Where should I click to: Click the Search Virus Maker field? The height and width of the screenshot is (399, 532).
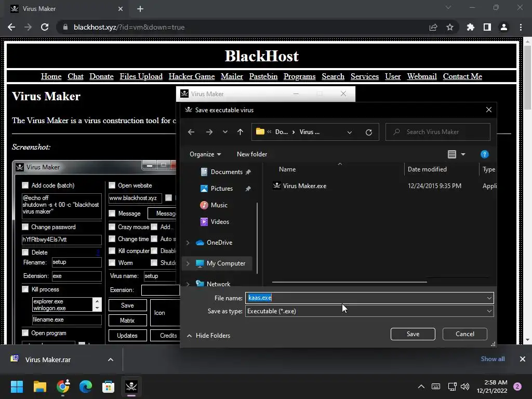(437, 132)
